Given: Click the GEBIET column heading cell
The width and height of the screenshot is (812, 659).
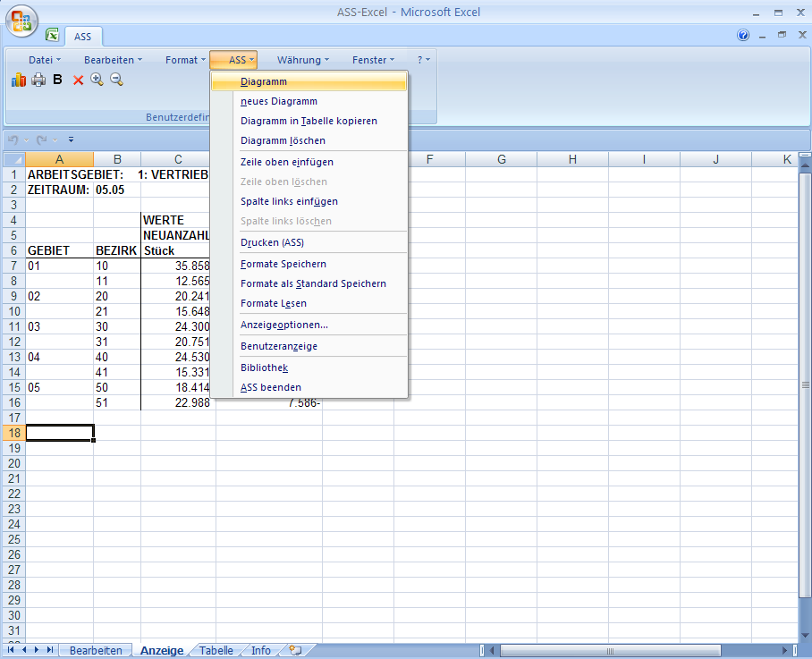Looking at the screenshot, I should [x=59, y=250].
